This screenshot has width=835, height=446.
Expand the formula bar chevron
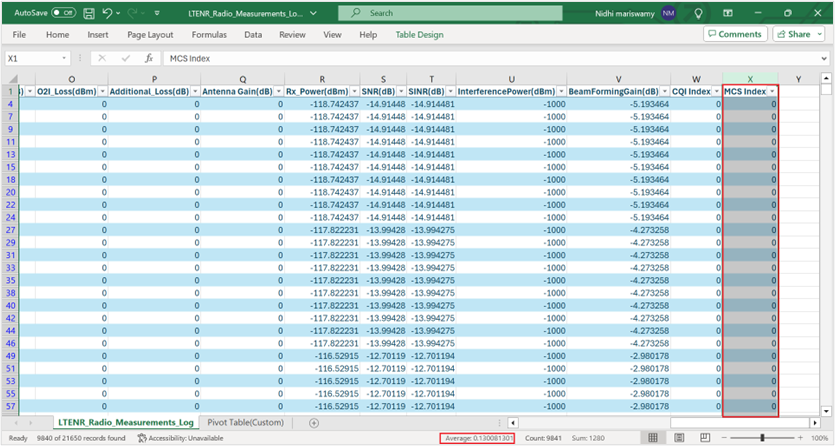click(822, 59)
